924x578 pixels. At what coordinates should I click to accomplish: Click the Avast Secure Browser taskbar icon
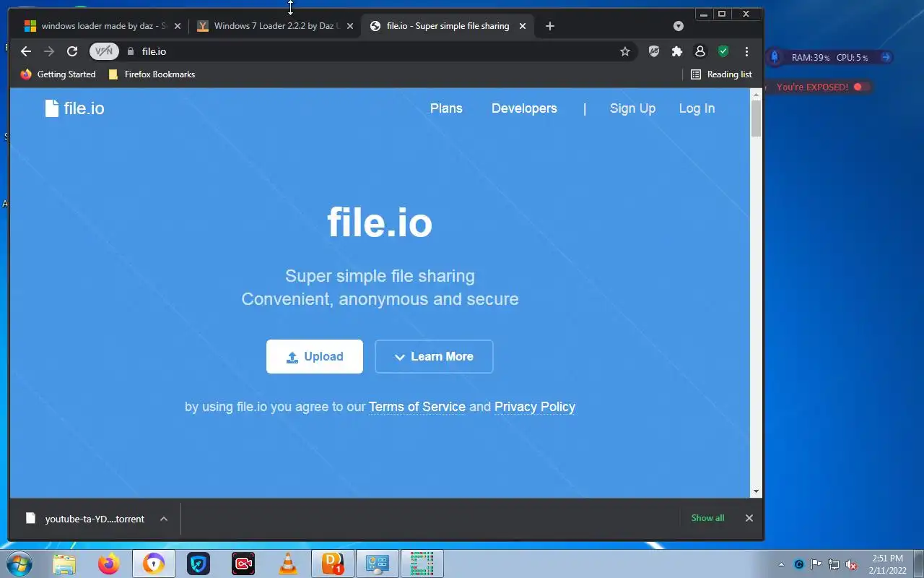[x=154, y=564]
